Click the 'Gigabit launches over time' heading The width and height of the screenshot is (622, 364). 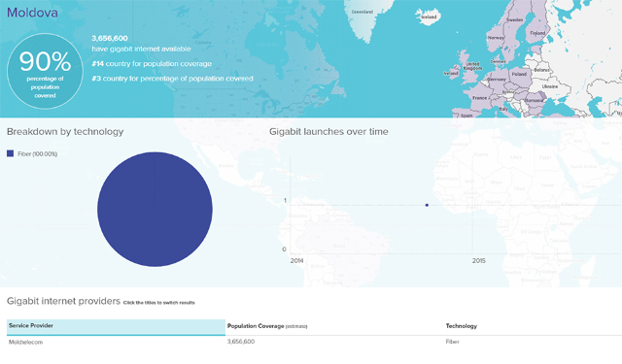click(x=328, y=131)
